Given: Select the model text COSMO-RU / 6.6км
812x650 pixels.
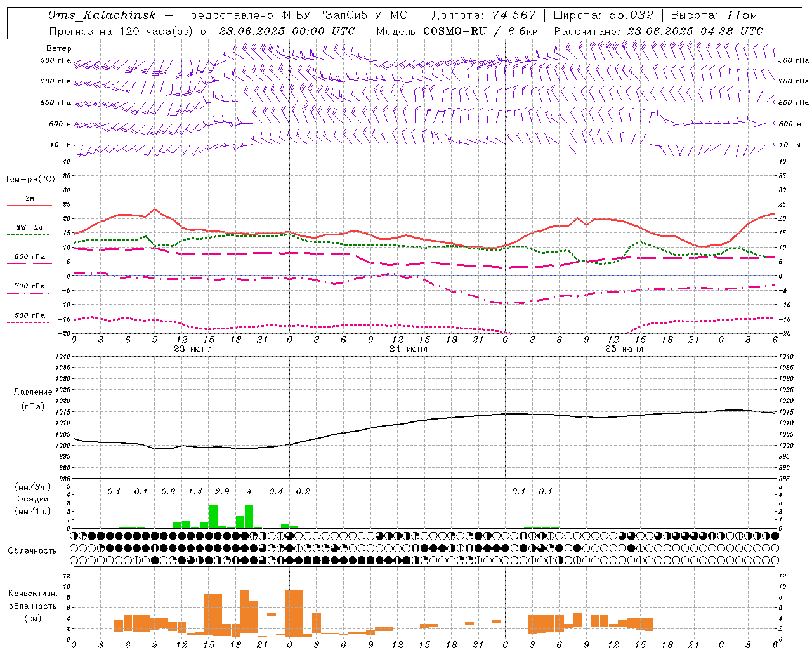Looking at the screenshot, I should click(x=481, y=31).
